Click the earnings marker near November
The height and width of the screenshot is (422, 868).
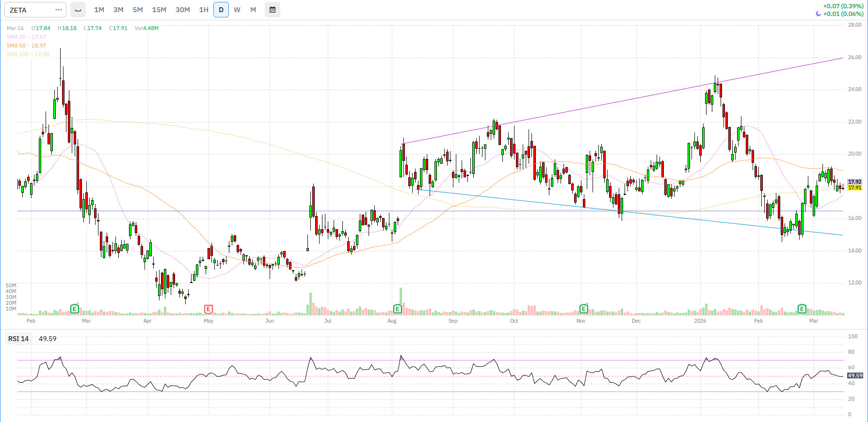pyautogui.click(x=584, y=309)
